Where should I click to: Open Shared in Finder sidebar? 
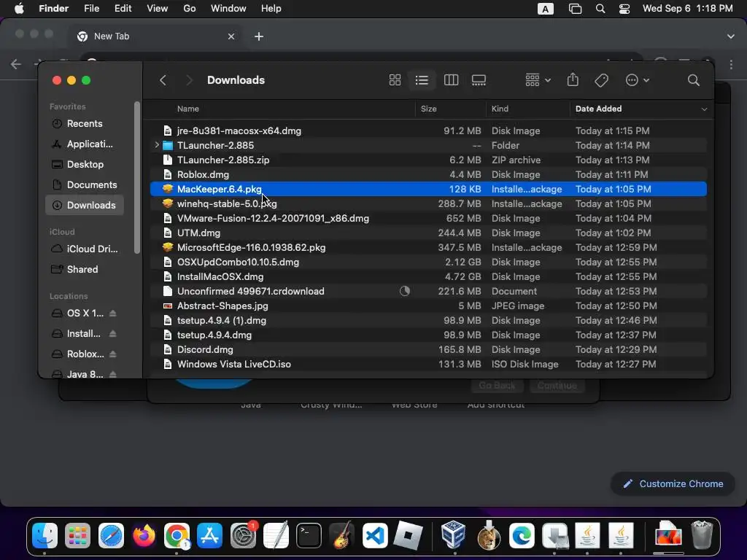point(85,270)
